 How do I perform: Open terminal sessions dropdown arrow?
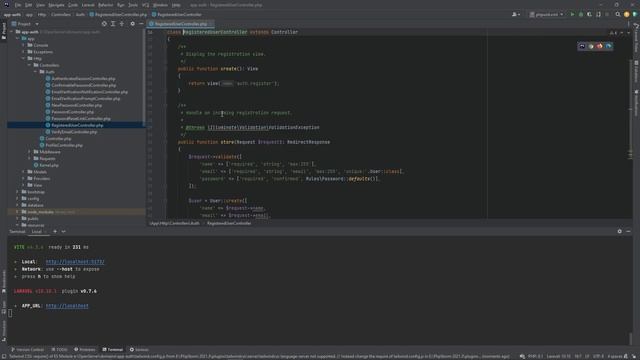pyautogui.click(x=64, y=231)
